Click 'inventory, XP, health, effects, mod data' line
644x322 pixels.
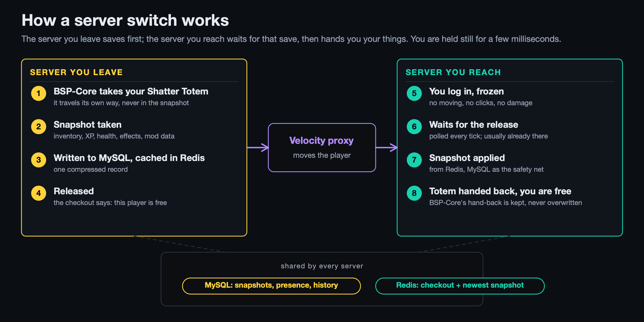coord(114,136)
